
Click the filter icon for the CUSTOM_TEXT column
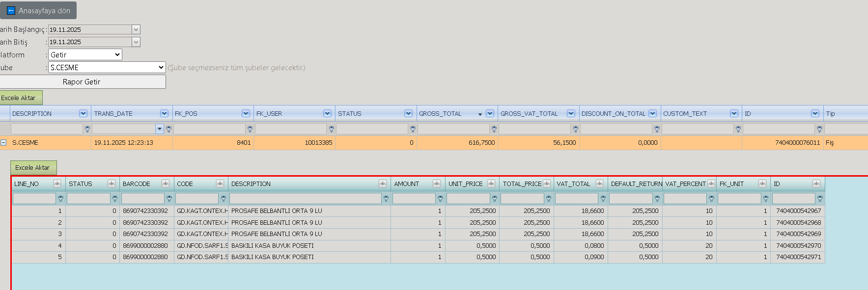click(738, 129)
